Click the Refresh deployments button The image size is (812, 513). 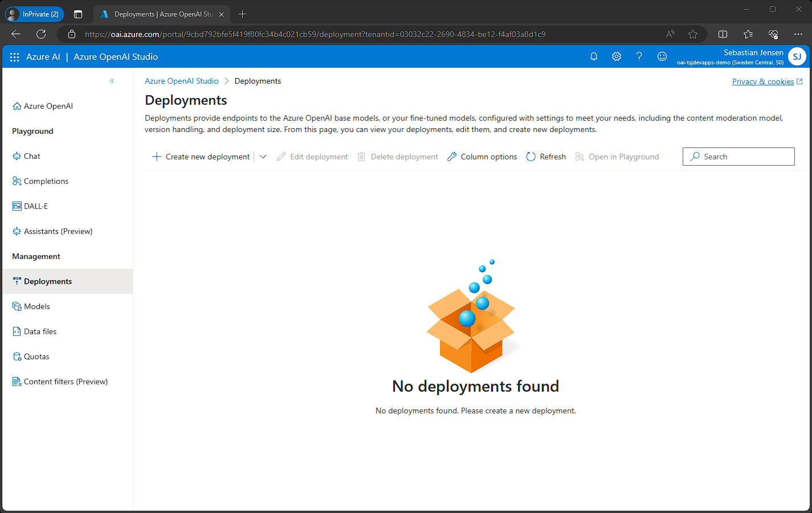546,157
